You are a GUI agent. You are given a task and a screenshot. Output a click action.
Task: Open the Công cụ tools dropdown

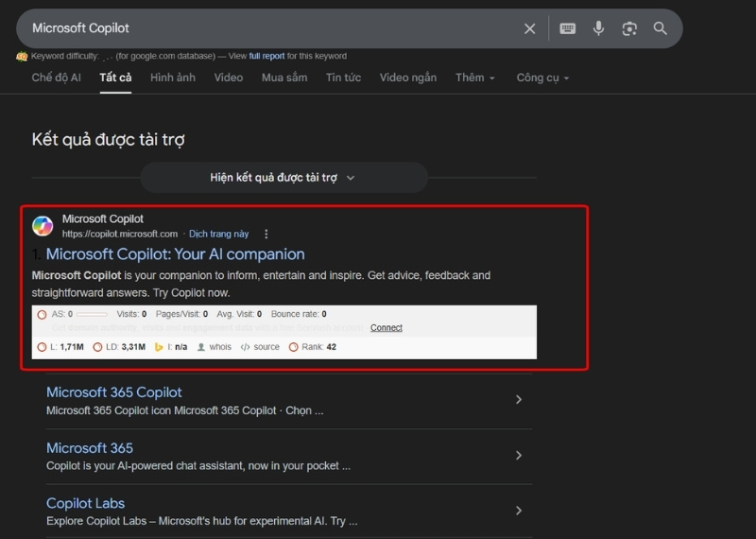click(x=542, y=78)
